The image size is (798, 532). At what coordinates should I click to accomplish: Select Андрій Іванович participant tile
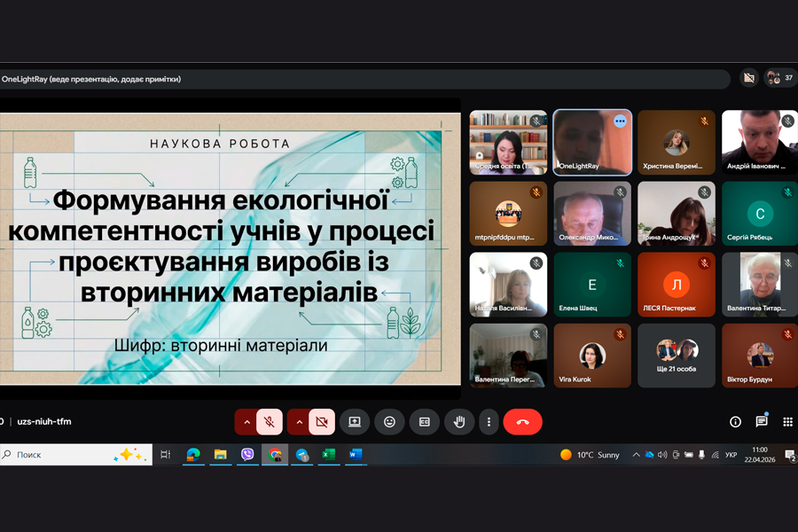pyautogui.click(x=760, y=143)
